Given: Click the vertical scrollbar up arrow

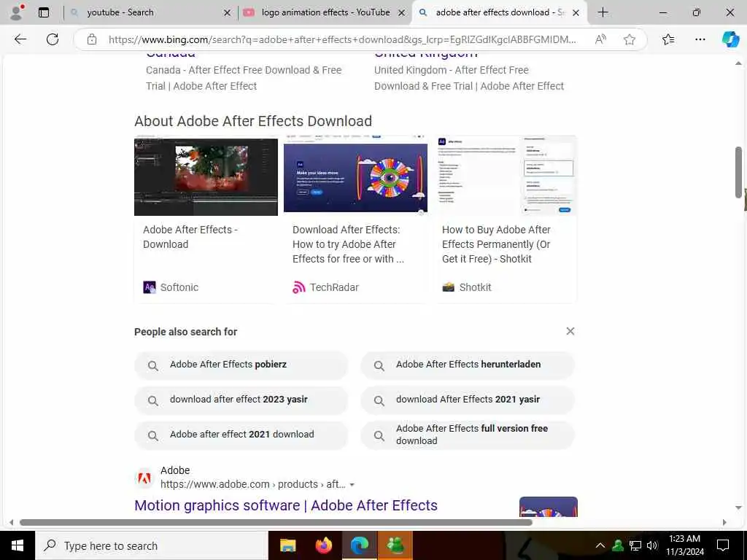Looking at the screenshot, I should point(738,63).
